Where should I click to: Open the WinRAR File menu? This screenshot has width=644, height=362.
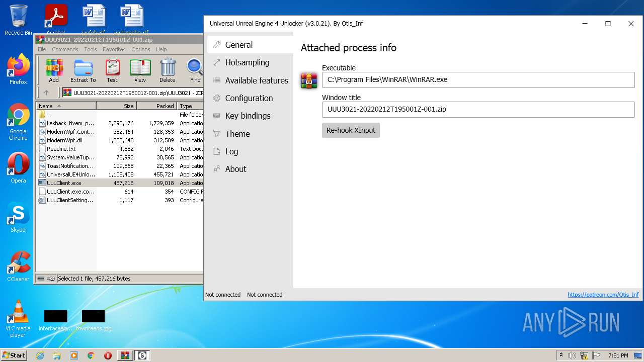[x=42, y=49]
